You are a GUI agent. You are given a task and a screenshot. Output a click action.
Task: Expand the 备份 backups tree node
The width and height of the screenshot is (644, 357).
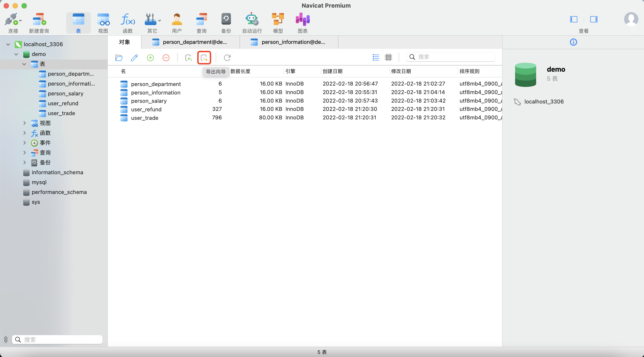pos(24,162)
